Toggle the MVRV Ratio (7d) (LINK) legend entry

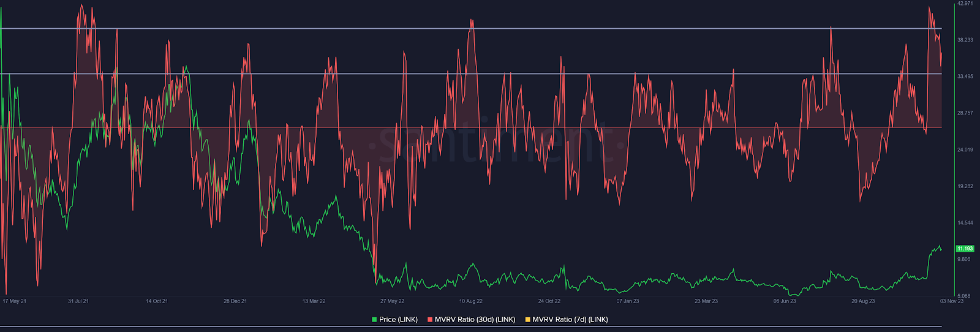click(x=567, y=319)
